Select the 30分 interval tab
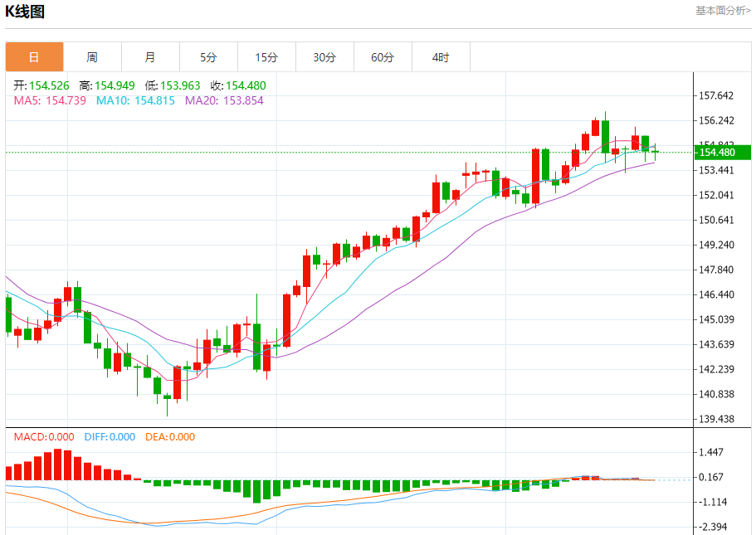 pyautogui.click(x=324, y=57)
